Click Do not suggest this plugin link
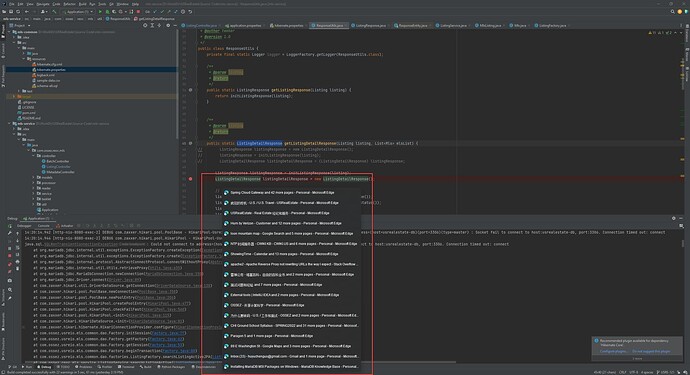 click(652, 351)
